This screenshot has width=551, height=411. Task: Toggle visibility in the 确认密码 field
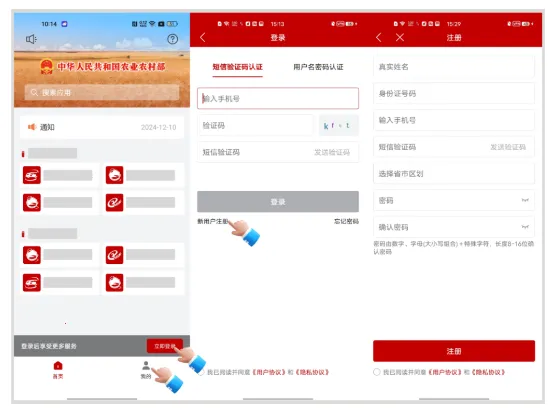click(x=525, y=227)
